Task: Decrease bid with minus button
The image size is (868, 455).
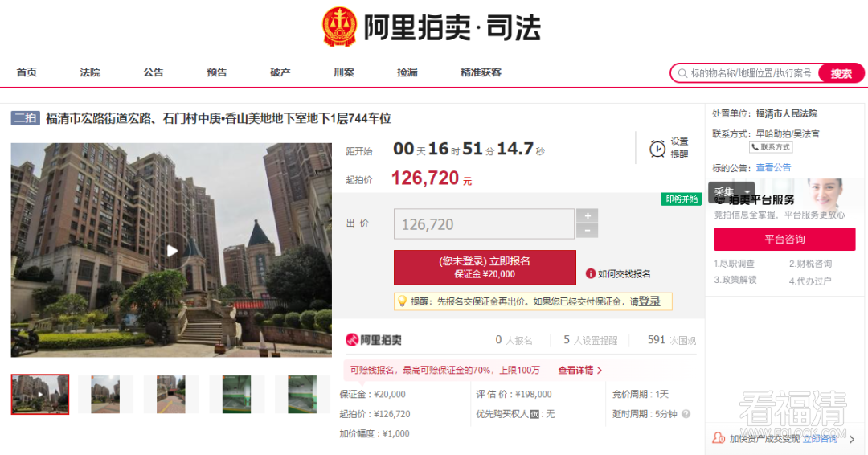Action: tap(588, 231)
